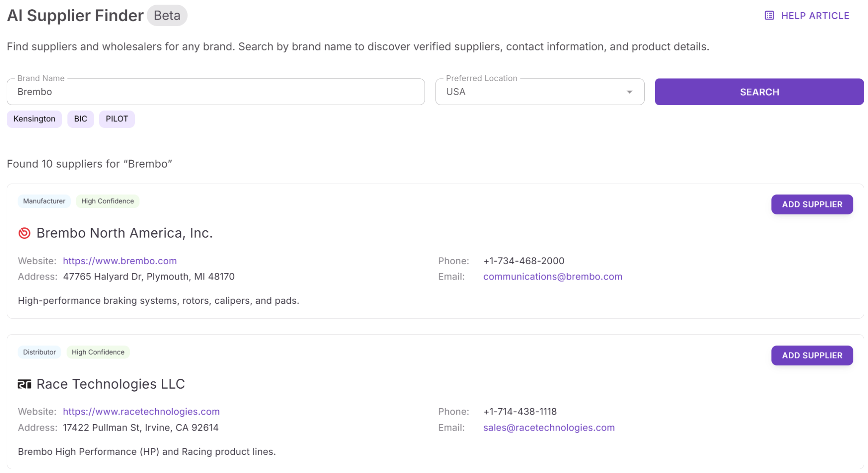Add Brembo North America as supplier

[812, 204]
